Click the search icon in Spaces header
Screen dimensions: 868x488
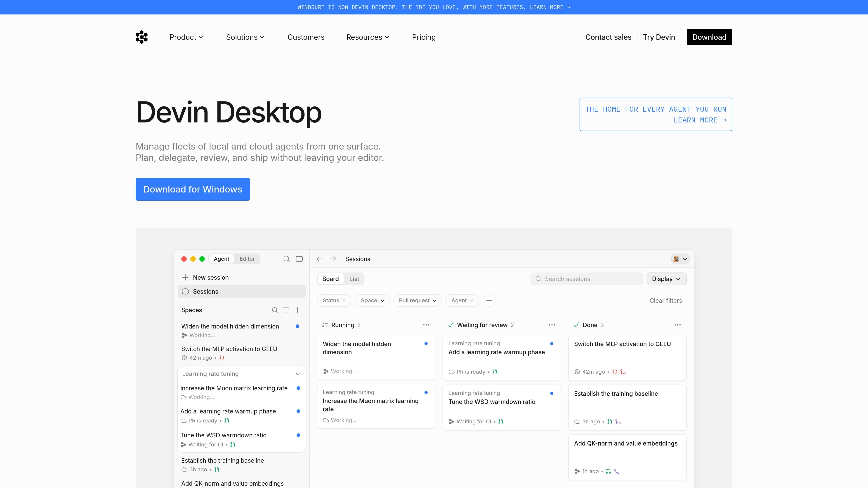(x=275, y=310)
